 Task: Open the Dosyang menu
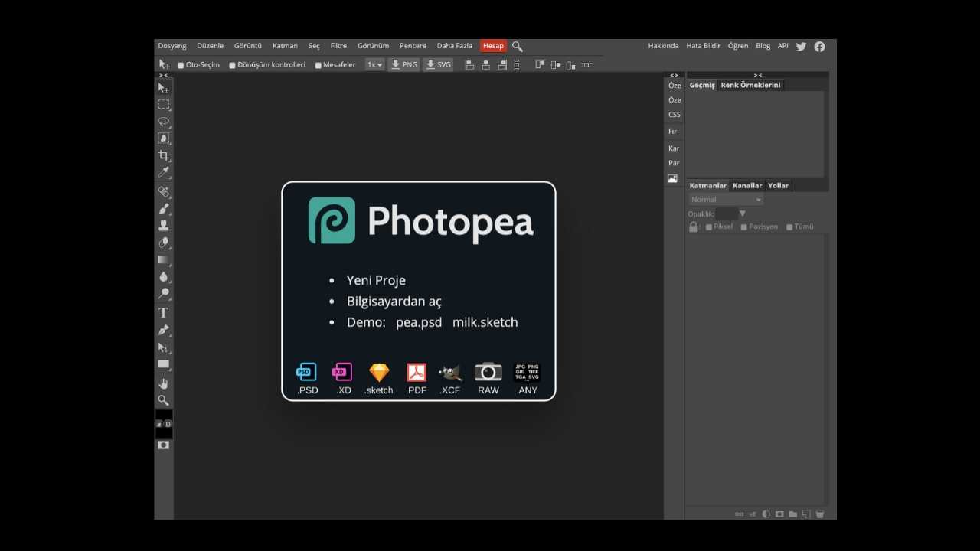[x=172, y=46]
